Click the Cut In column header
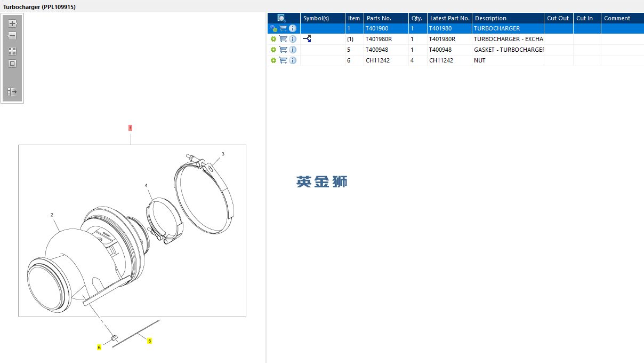 [x=587, y=18]
